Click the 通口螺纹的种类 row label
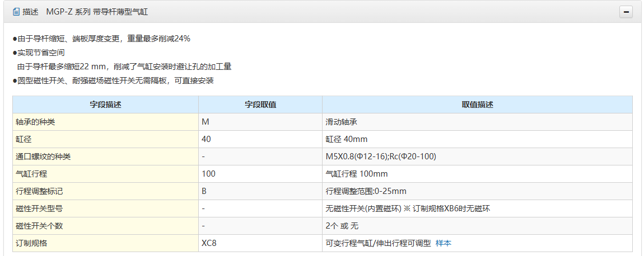 pyautogui.click(x=43, y=157)
